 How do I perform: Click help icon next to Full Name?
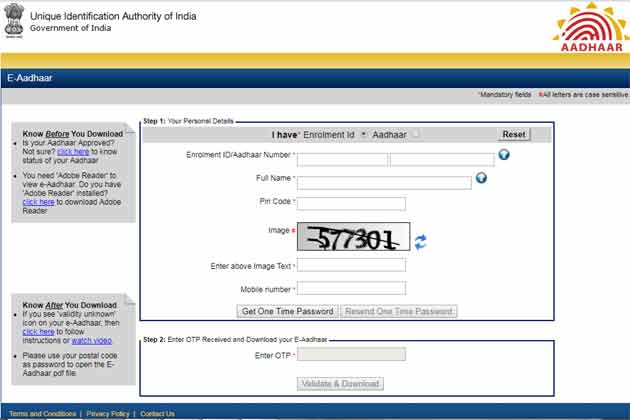pyautogui.click(x=481, y=178)
